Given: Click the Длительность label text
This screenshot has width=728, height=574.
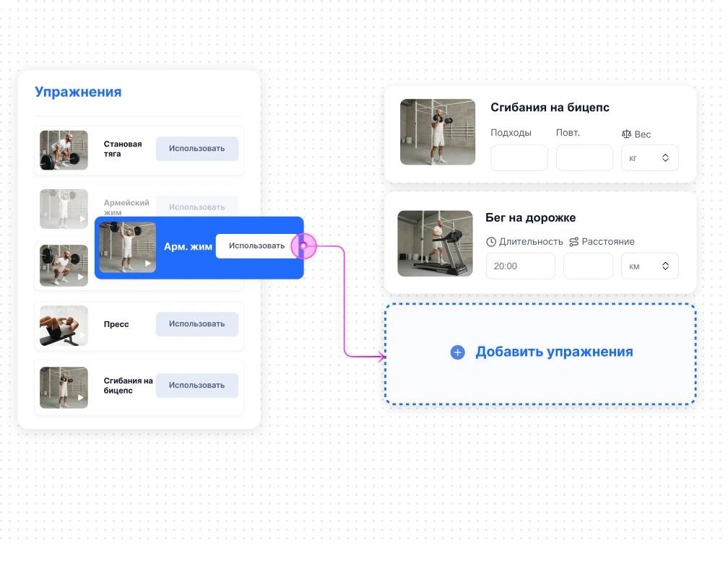Looking at the screenshot, I should click(531, 242).
